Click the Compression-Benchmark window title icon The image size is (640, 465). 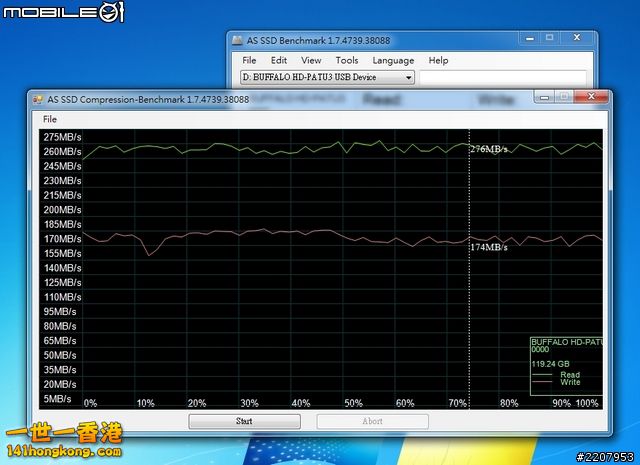(x=38, y=99)
